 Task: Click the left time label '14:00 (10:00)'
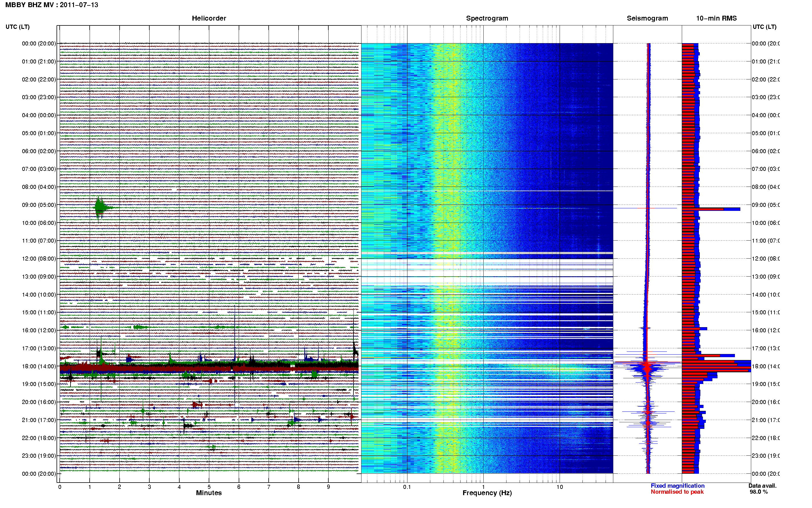pos(39,295)
